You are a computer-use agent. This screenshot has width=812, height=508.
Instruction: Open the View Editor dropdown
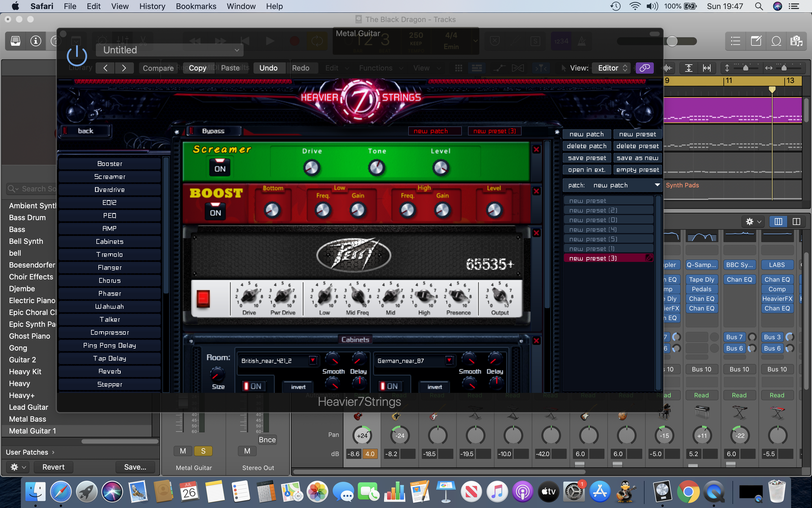pyautogui.click(x=611, y=68)
